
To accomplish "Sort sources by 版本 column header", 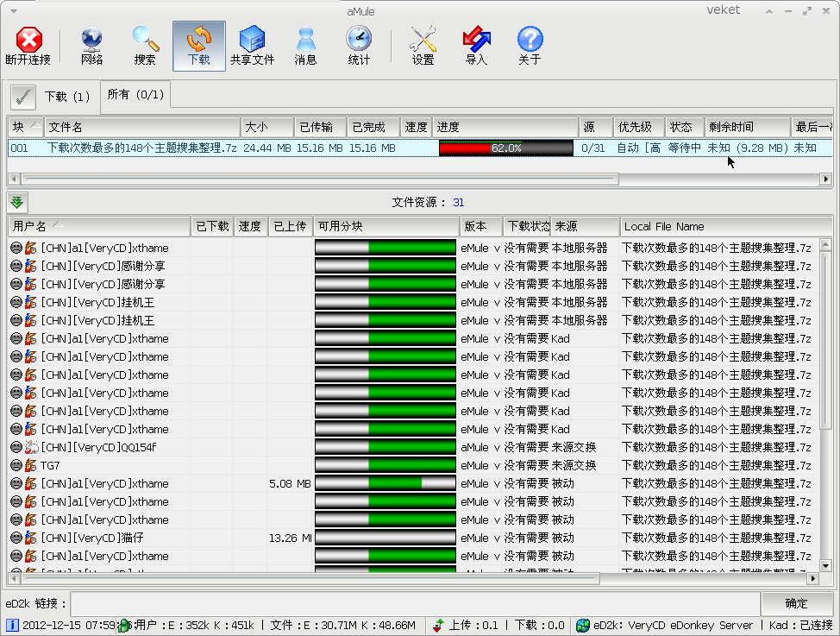I will pyautogui.click(x=481, y=226).
